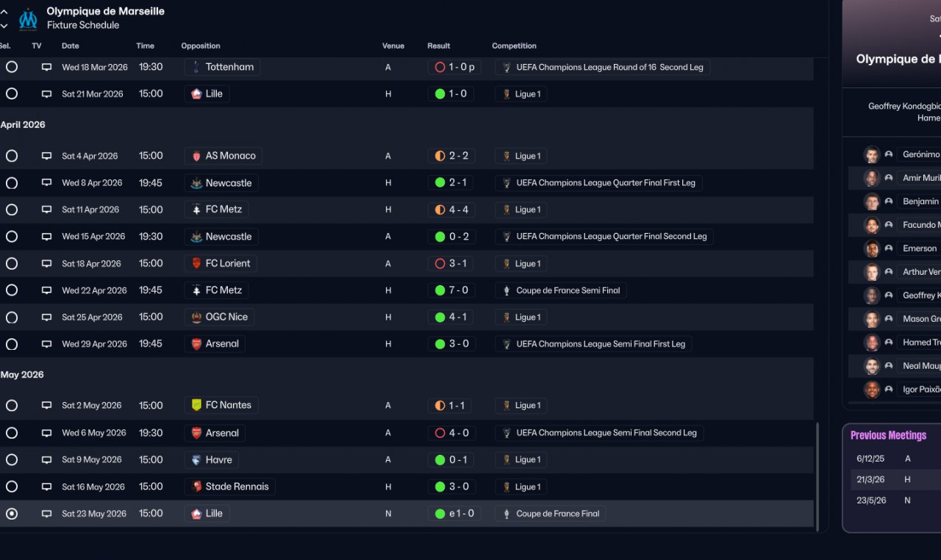
Task: Sort by the Competition column header
Action: pos(515,46)
